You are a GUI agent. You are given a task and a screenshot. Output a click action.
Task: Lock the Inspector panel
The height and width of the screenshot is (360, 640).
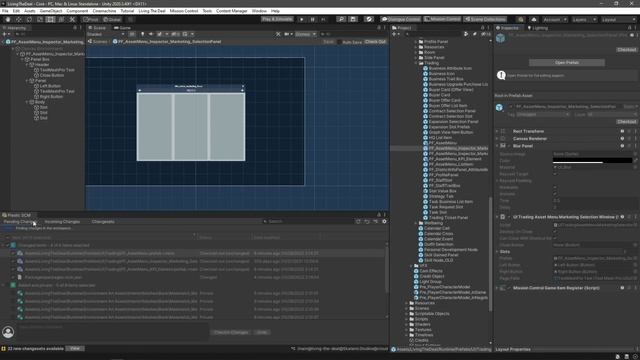629,28
